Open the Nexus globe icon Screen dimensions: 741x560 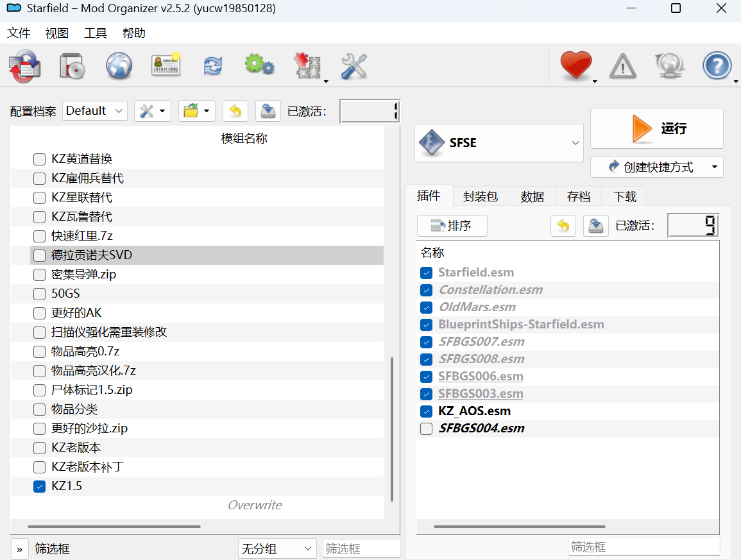coord(119,65)
